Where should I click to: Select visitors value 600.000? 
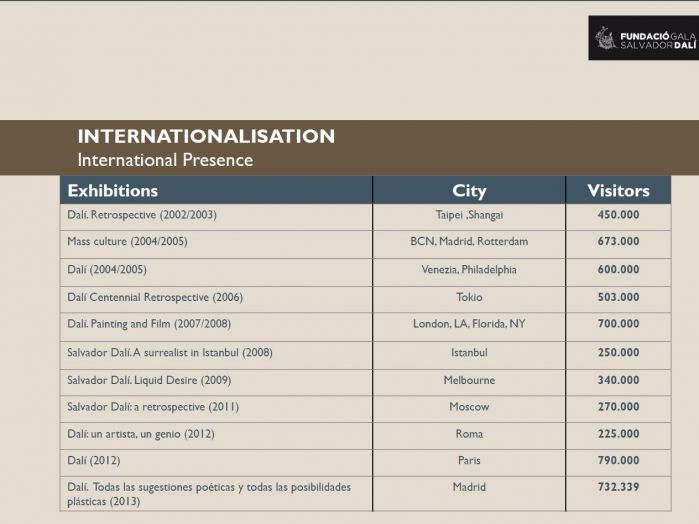(x=618, y=269)
